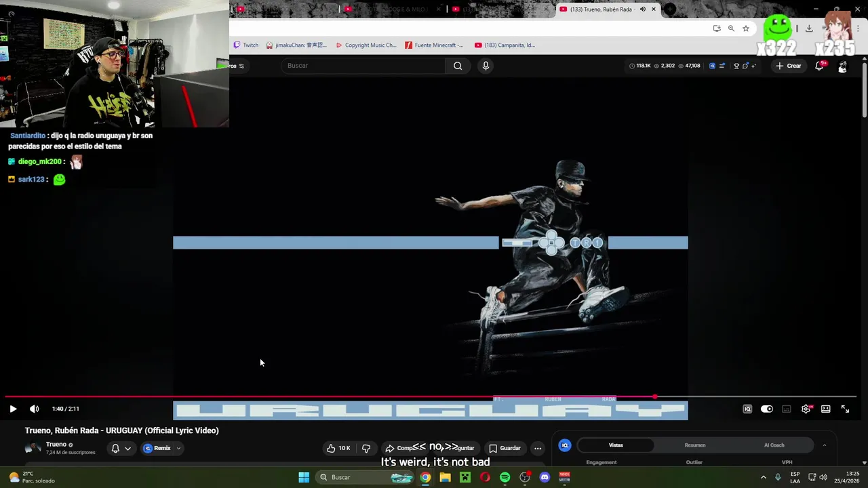Click the install app icon in address bar
The height and width of the screenshot is (488, 868).
point(717,28)
